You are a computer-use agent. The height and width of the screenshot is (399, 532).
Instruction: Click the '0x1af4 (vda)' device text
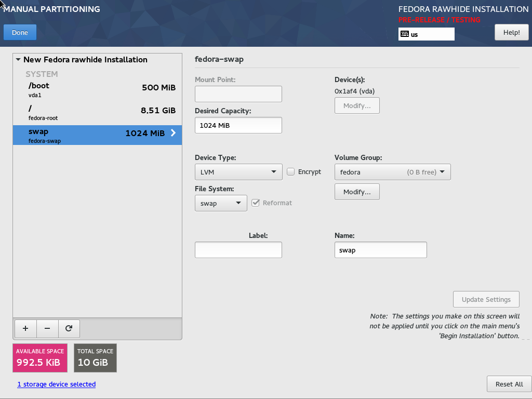pos(354,91)
